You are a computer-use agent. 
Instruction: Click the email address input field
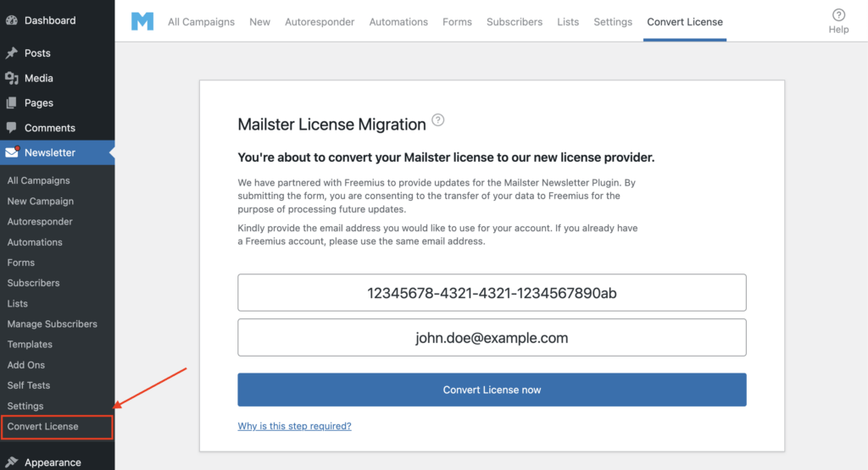click(x=492, y=338)
